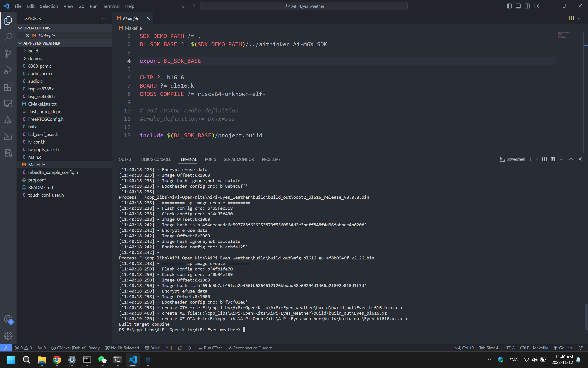Image resolution: width=588 pixels, height=368 pixels.
Task: Open the Run menu
Action: (93, 6)
